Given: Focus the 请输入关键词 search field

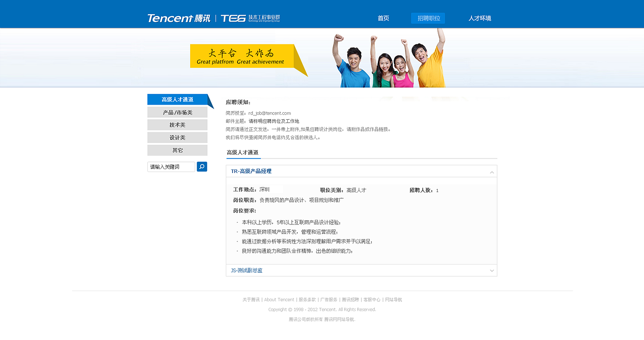Looking at the screenshot, I should 171,166.
